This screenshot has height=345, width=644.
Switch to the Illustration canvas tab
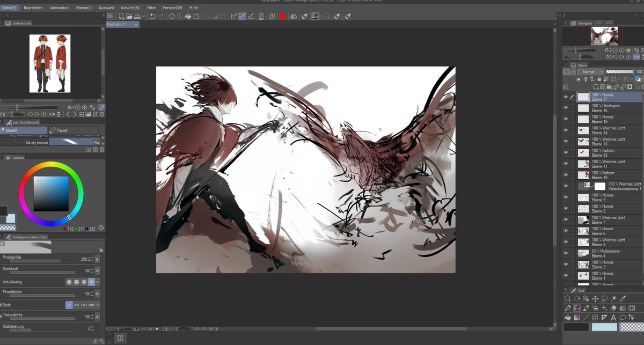click(x=122, y=25)
